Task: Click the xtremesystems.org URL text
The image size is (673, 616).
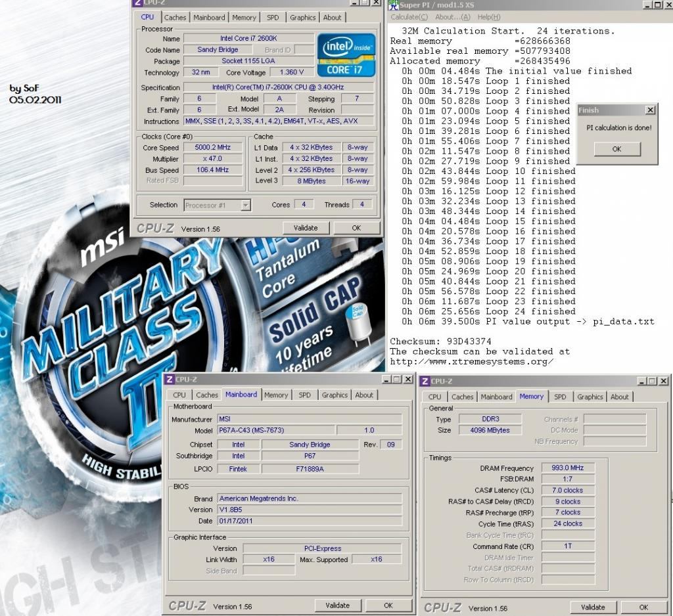Action: pyautogui.click(x=472, y=362)
